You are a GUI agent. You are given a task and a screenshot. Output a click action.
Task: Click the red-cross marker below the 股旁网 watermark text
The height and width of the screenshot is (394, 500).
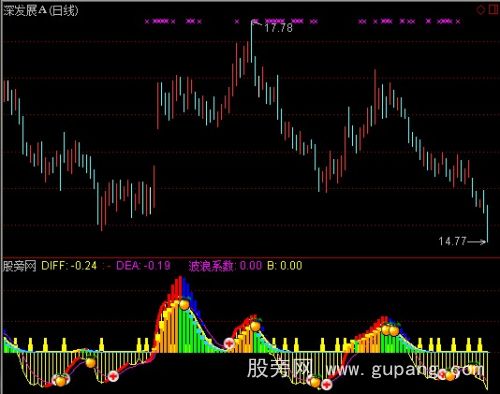[327, 384]
